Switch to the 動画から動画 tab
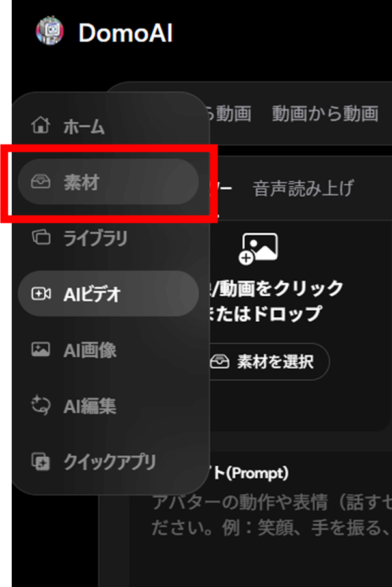 325,113
